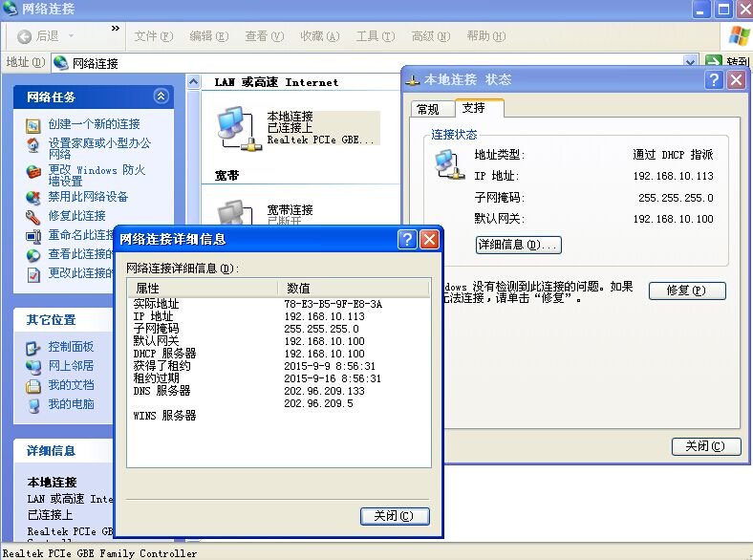Select the 获得了租约 row
This screenshot has width=753, height=560.
click(x=279, y=366)
